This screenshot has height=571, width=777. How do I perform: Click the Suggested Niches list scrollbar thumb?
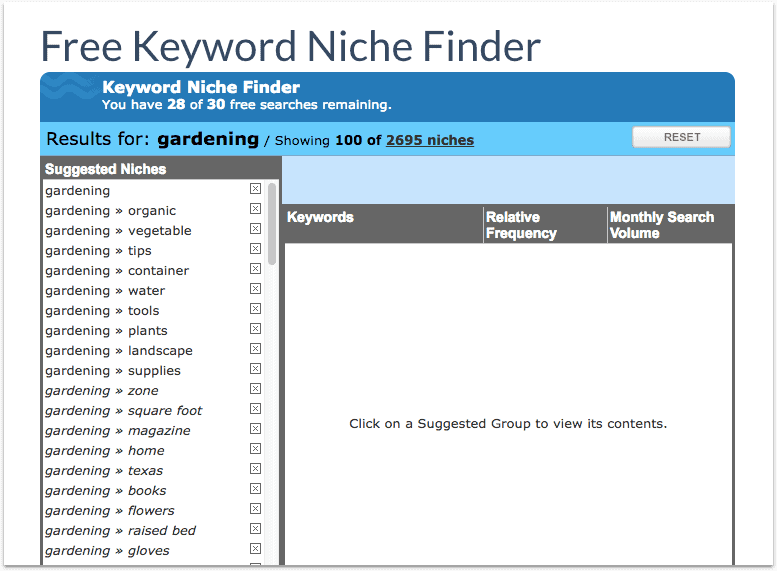pyautogui.click(x=272, y=224)
